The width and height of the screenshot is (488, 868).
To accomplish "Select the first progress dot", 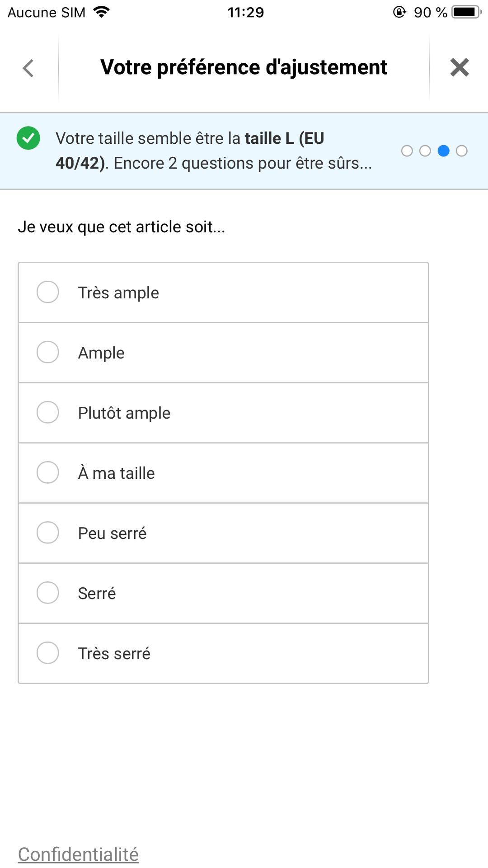I will (407, 151).
